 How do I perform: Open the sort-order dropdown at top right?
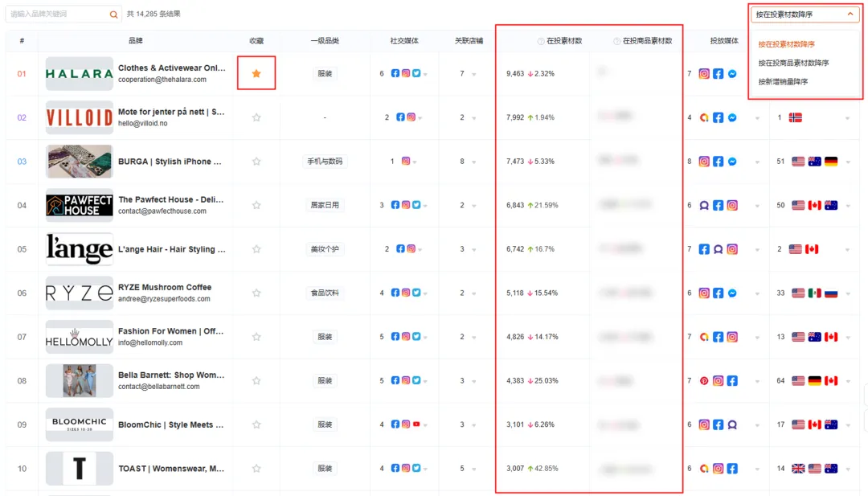tap(805, 14)
